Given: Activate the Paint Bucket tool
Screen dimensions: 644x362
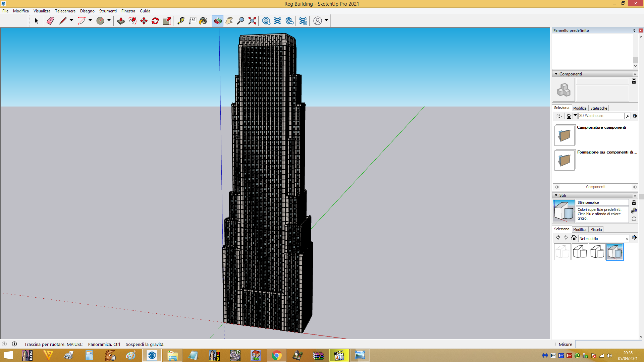Looking at the screenshot, I should click(x=203, y=21).
